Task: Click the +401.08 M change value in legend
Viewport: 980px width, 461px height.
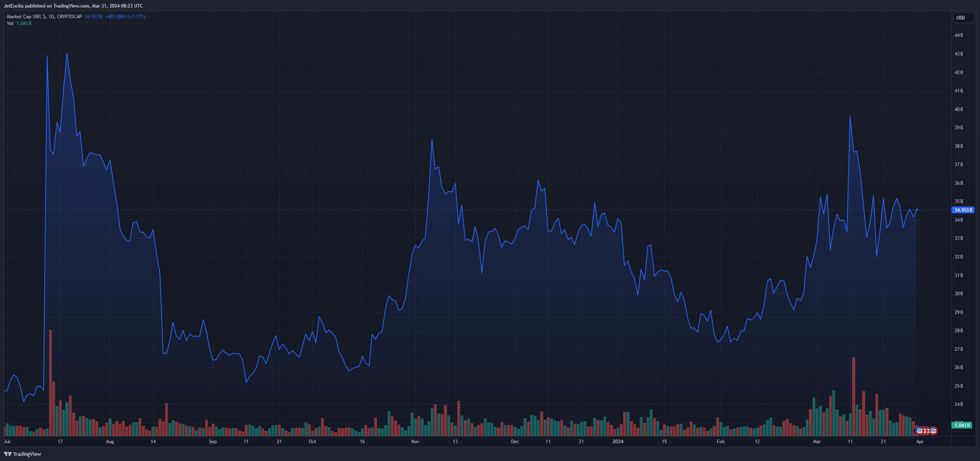Action: click(115, 17)
